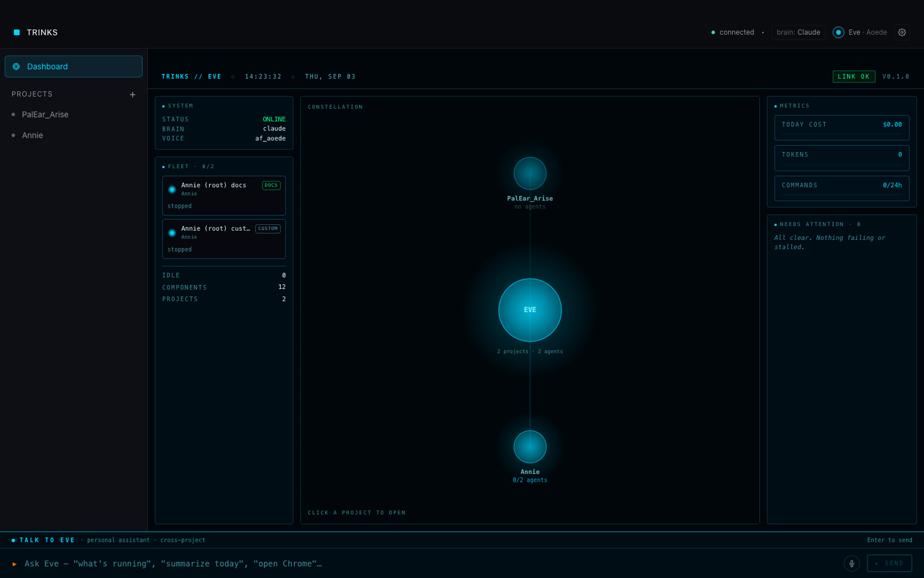
Task: Click the green connected status dot
Action: 713,33
